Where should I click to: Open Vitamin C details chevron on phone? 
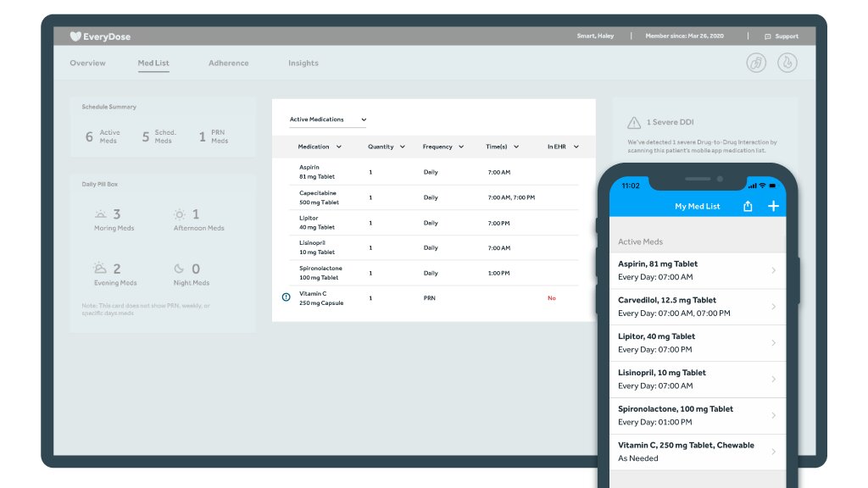(773, 452)
